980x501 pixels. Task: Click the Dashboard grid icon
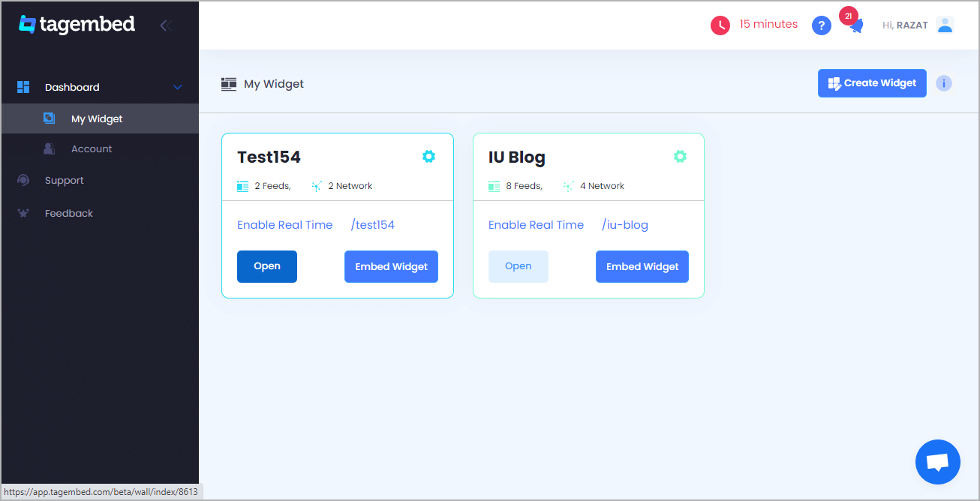point(23,87)
